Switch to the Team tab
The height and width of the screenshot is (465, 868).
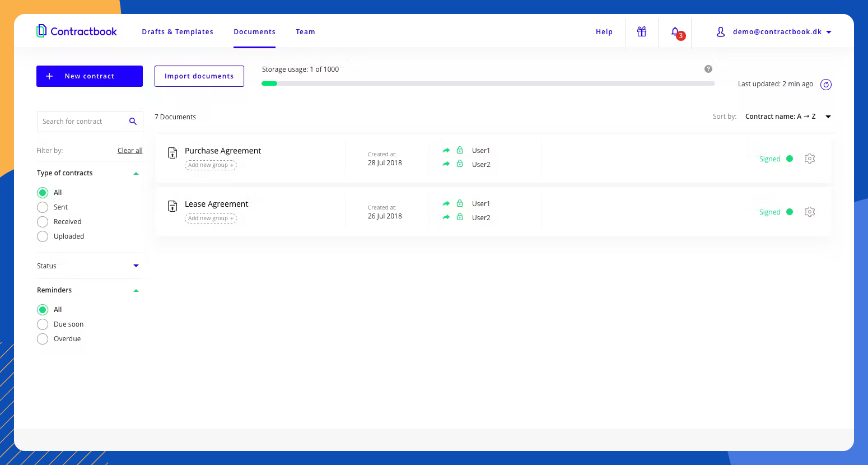305,32
